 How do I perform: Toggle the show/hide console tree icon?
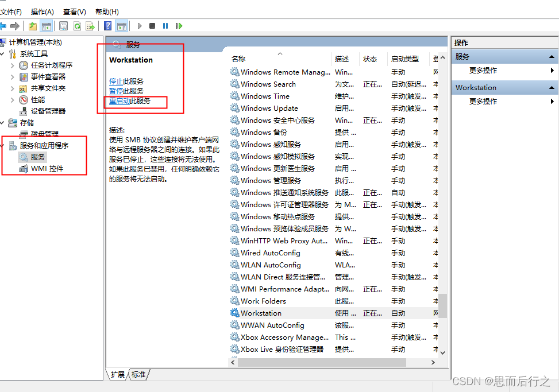[47, 26]
